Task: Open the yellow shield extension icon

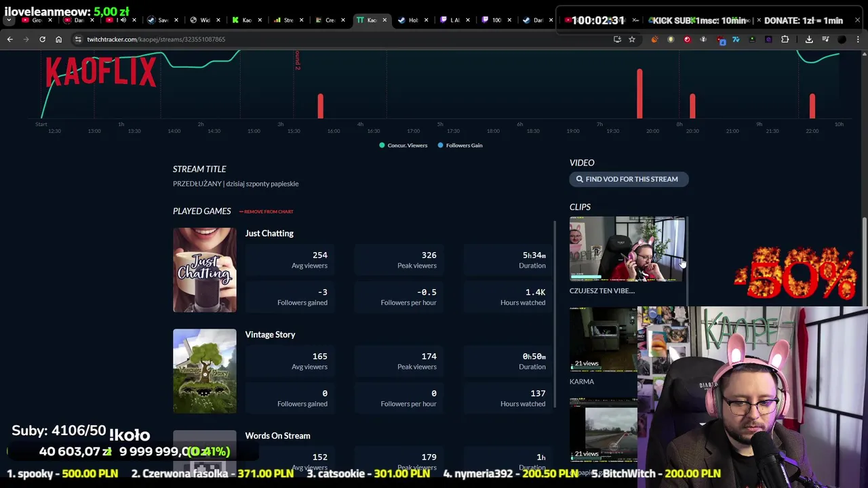Action: 671,39
